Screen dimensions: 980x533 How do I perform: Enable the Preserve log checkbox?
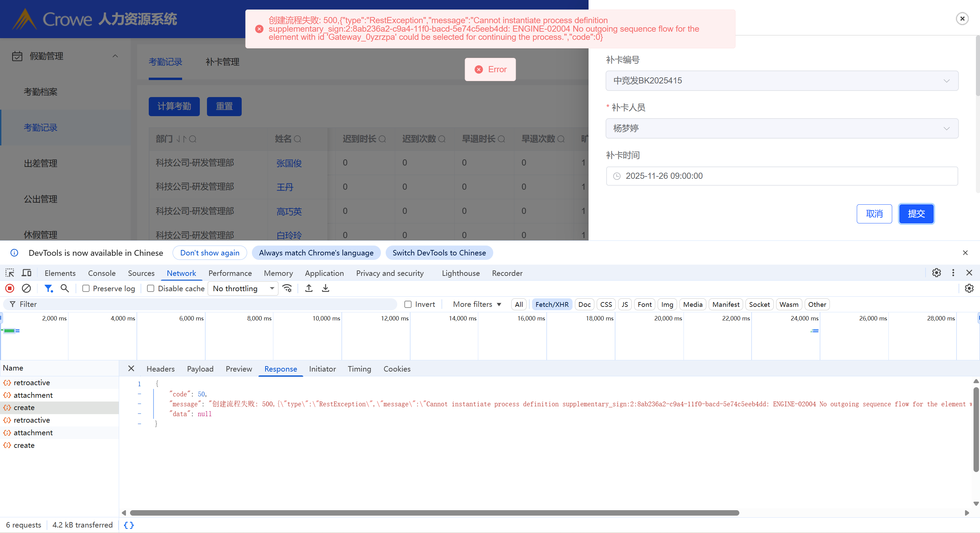[x=86, y=288]
